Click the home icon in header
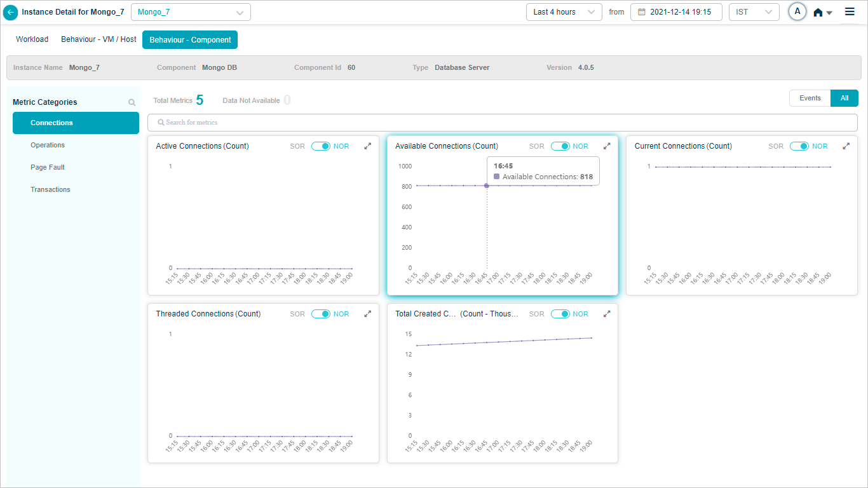The height and width of the screenshot is (488, 868). pyautogui.click(x=818, y=12)
